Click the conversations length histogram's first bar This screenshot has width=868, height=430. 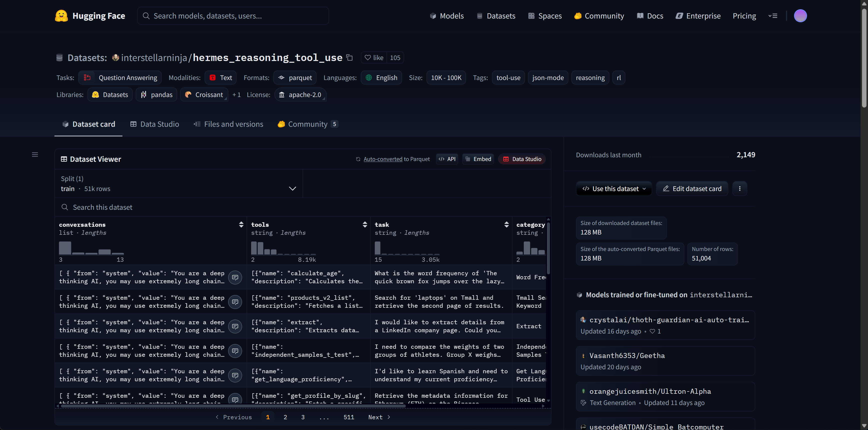click(x=65, y=248)
